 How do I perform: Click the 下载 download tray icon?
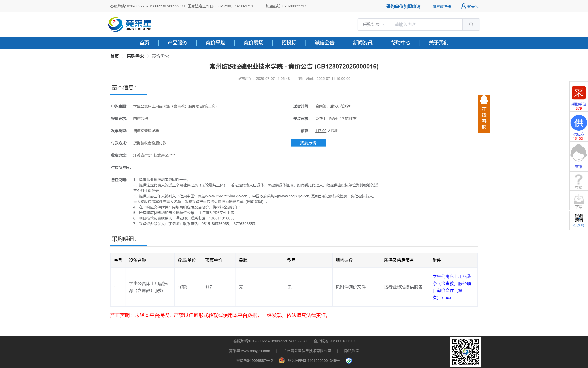coord(579,199)
